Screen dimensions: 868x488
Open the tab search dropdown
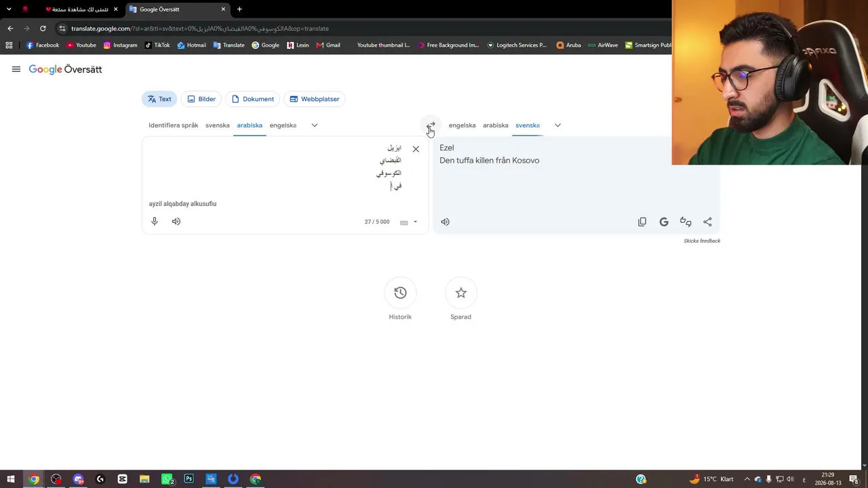coord(9,9)
